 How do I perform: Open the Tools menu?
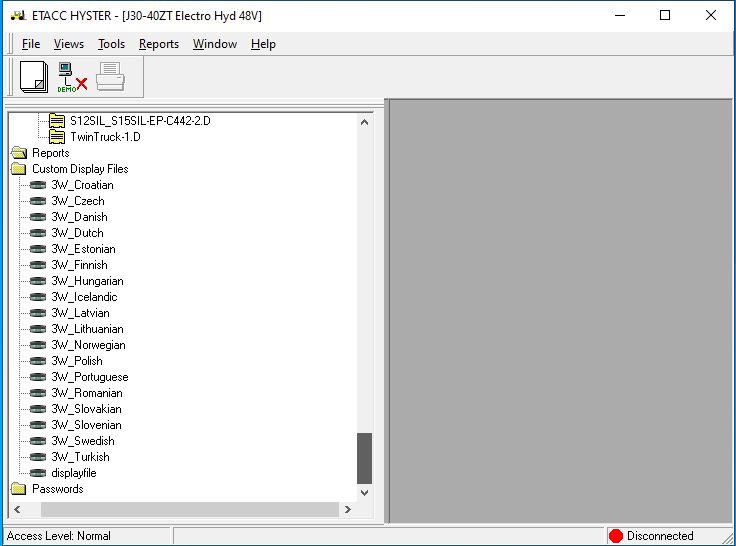(x=111, y=44)
